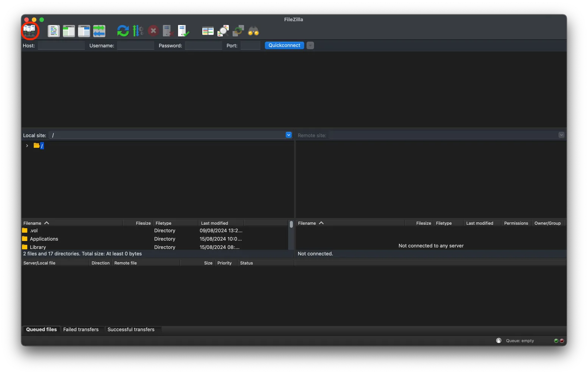Open Quickconnect history dropdown arrow

[310, 45]
